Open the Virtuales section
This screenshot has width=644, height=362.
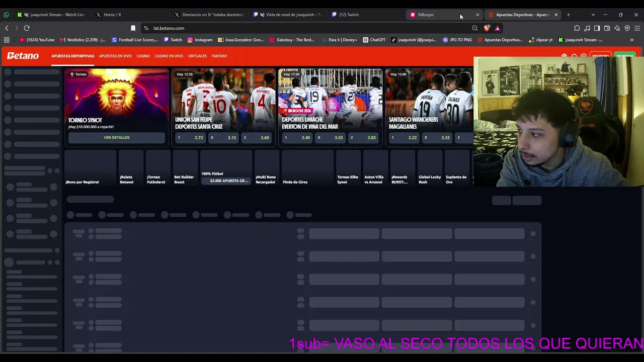[x=197, y=56]
